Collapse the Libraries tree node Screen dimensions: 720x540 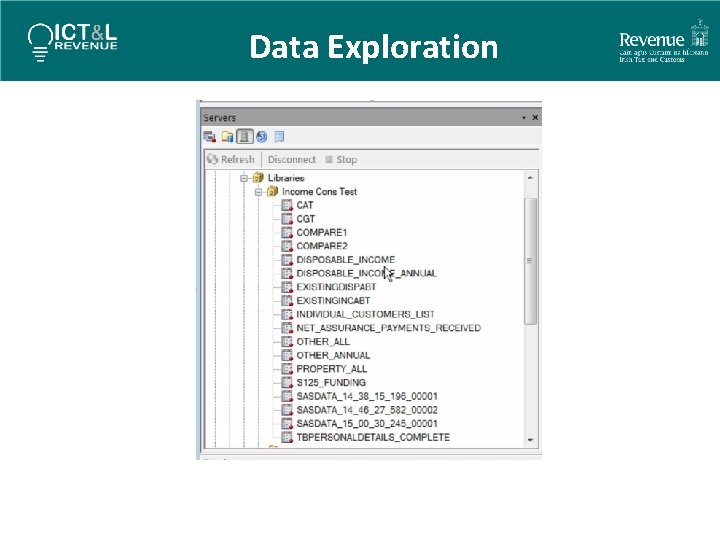(244, 178)
